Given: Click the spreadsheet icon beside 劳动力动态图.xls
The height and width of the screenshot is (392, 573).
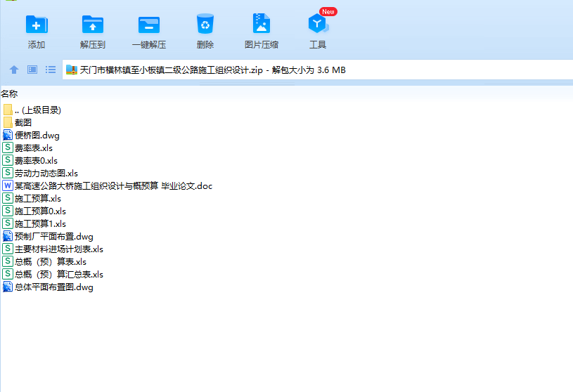Looking at the screenshot, I should pos(8,173).
